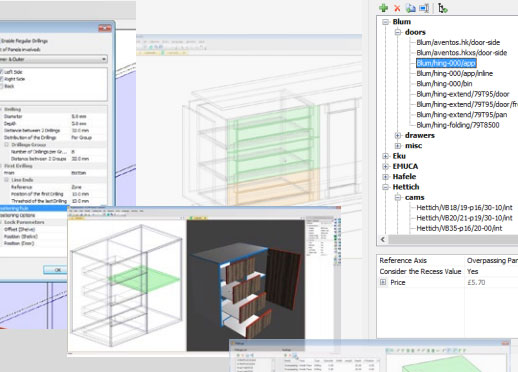Click orange highlighted zone in large wireframe
Viewport: 518px width, 372px height.
(x=272, y=187)
